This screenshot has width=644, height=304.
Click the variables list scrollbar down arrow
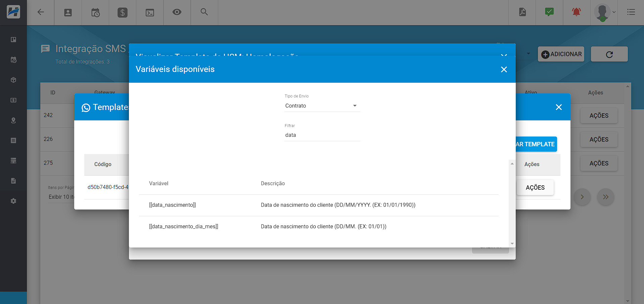512,243
